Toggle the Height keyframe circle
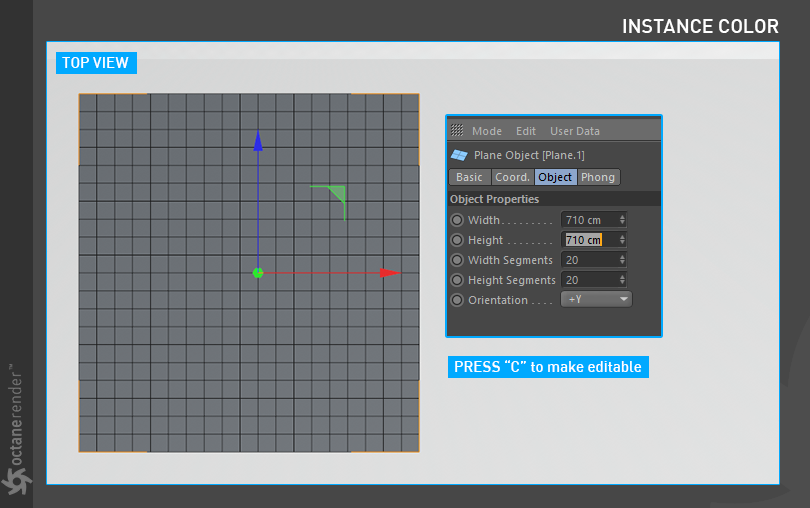 coord(457,240)
